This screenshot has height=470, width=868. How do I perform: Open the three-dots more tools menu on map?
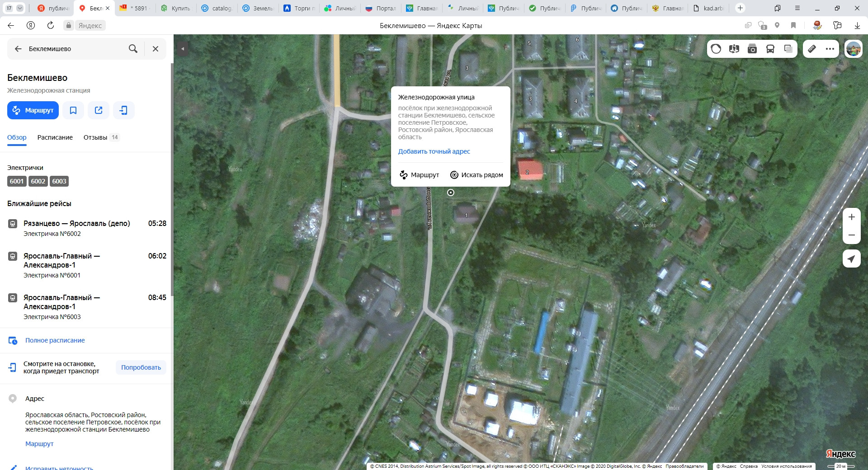830,49
